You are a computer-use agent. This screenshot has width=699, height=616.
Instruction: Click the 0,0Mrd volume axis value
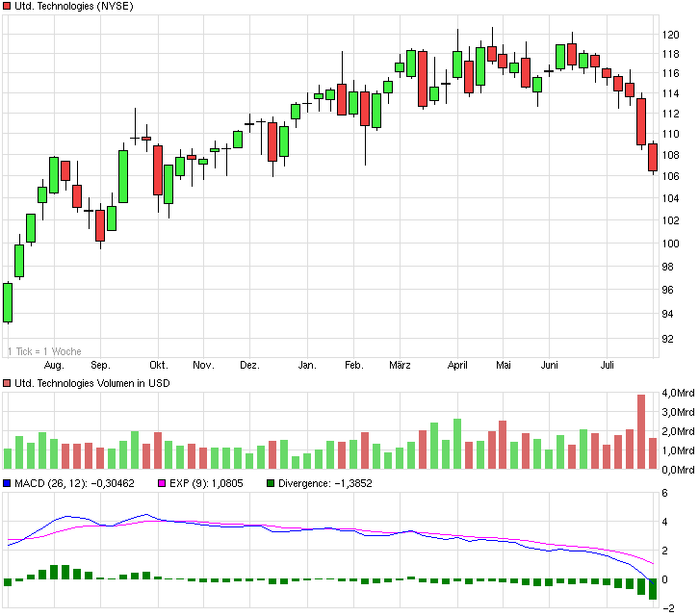(678, 470)
